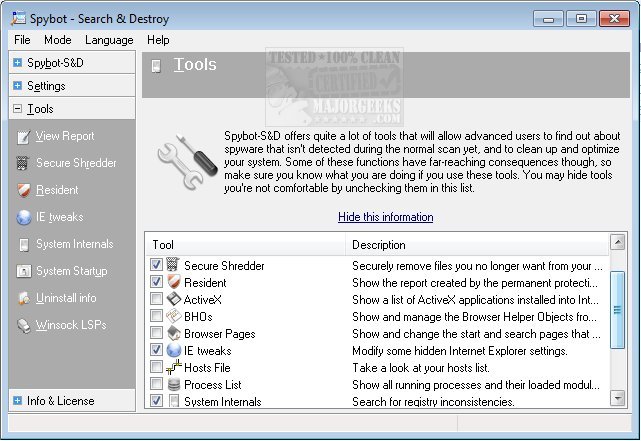
Task: Click Browser Pages house icon in list
Action: [174, 334]
